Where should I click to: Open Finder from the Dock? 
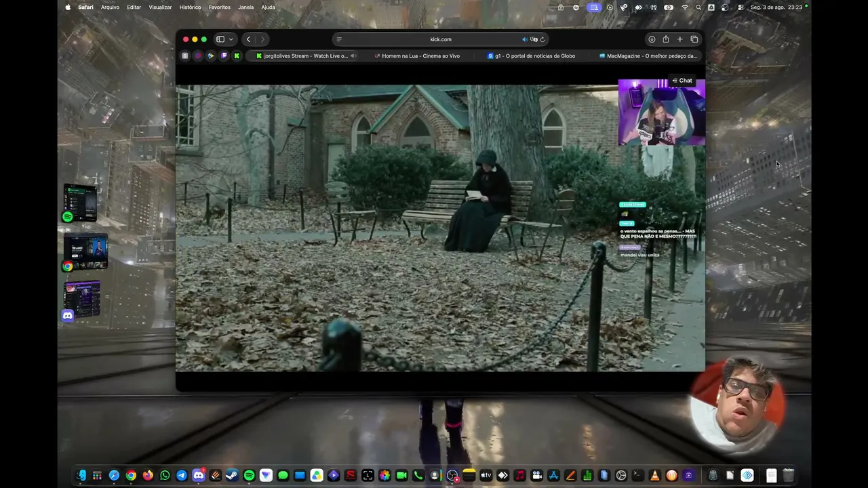point(81,475)
